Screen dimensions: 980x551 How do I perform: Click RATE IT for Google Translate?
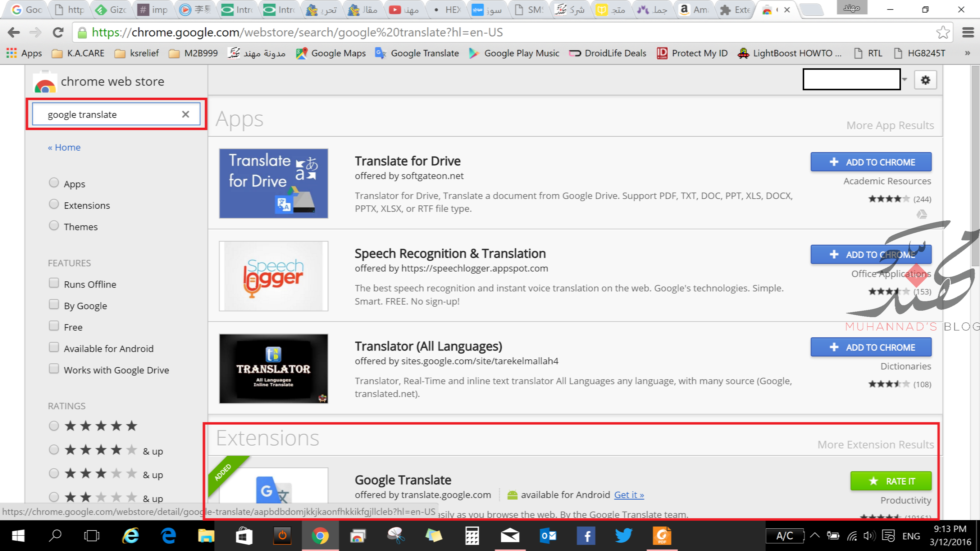pyautogui.click(x=891, y=481)
